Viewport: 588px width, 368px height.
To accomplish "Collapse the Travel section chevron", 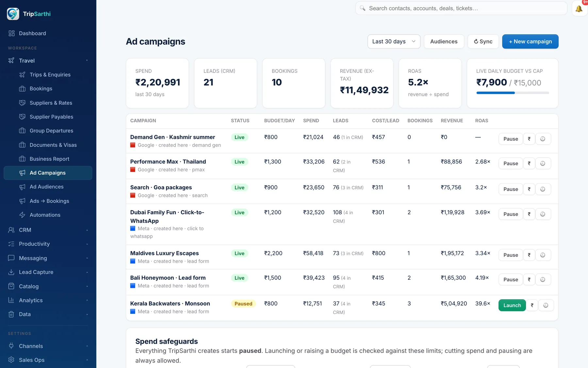I will click(x=87, y=61).
